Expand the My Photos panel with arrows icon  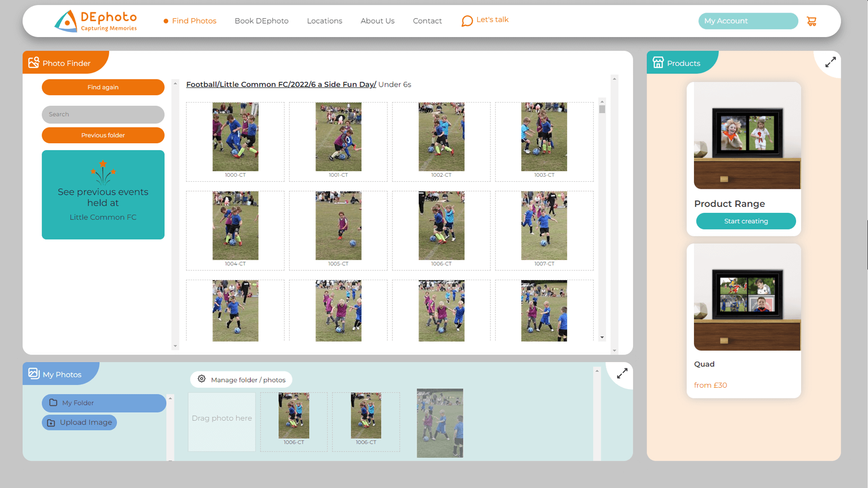click(x=622, y=373)
